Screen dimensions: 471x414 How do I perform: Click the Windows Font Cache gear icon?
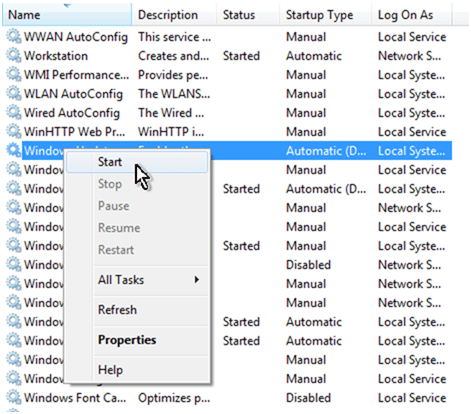coord(14,397)
